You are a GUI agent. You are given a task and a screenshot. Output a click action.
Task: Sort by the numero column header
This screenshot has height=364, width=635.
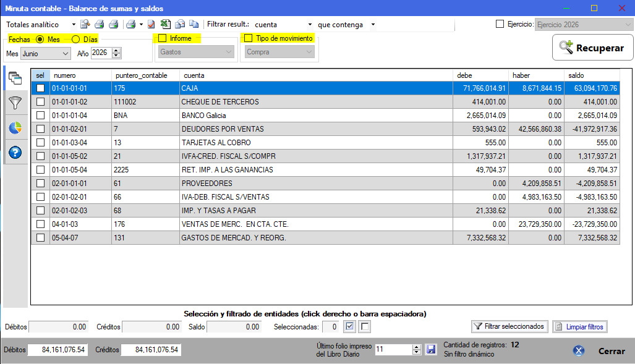pyautogui.click(x=80, y=75)
